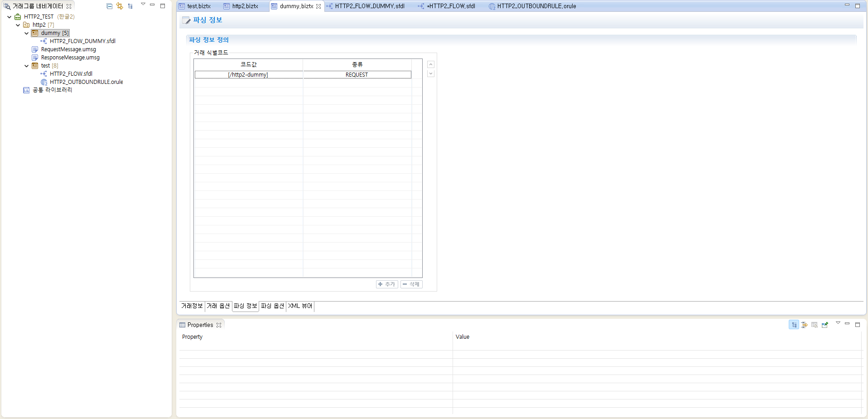Toggle Pin to Selection in Properties view

pyautogui.click(x=825, y=324)
